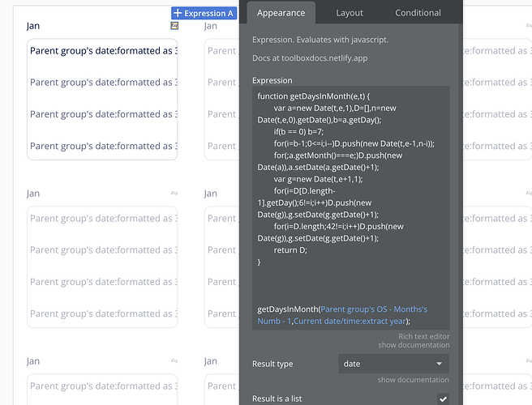The height and width of the screenshot is (405, 532).
Task: Select the second-row left calendar 'Jan' label
Action: (33, 194)
